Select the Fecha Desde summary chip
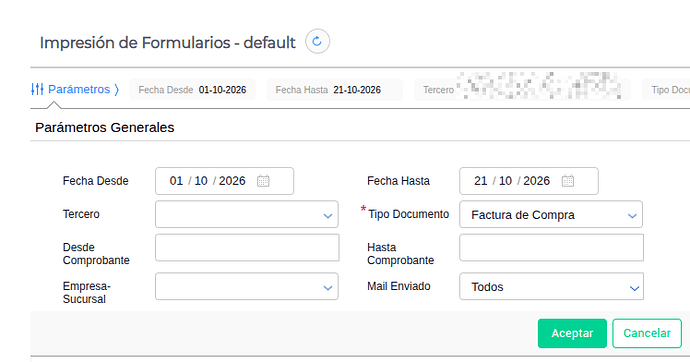Image resolution: width=690 pixels, height=362 pixels. [x=192, y=90]
